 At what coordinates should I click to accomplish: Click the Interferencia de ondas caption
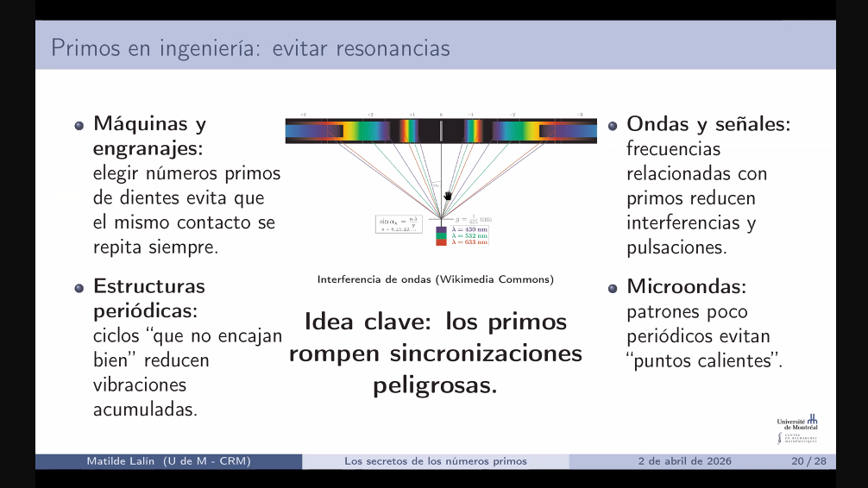pyautogui.click(x=435, y=279)
